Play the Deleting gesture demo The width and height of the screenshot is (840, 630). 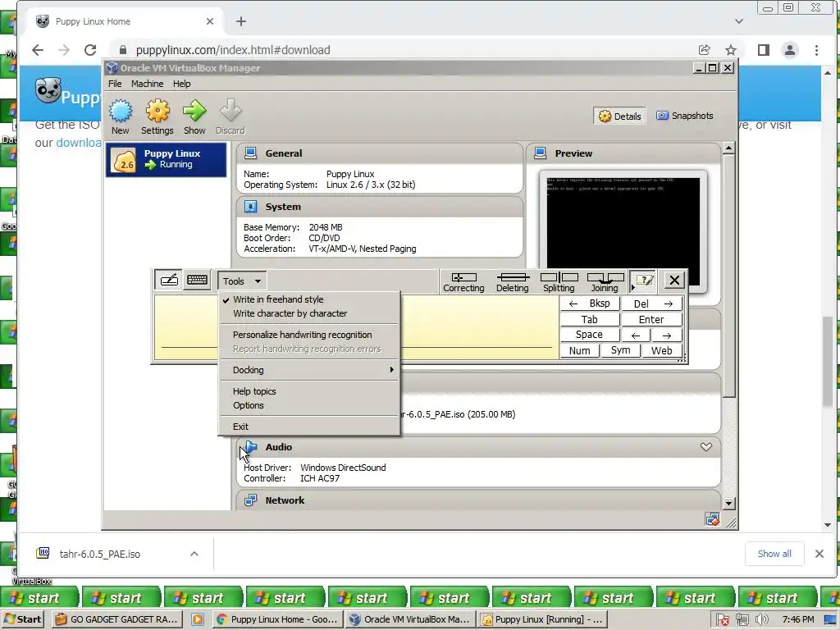coord(513,282)
